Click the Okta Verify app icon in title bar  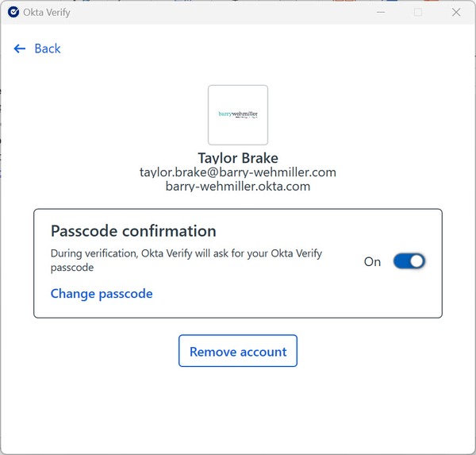(x=13, y=12)
